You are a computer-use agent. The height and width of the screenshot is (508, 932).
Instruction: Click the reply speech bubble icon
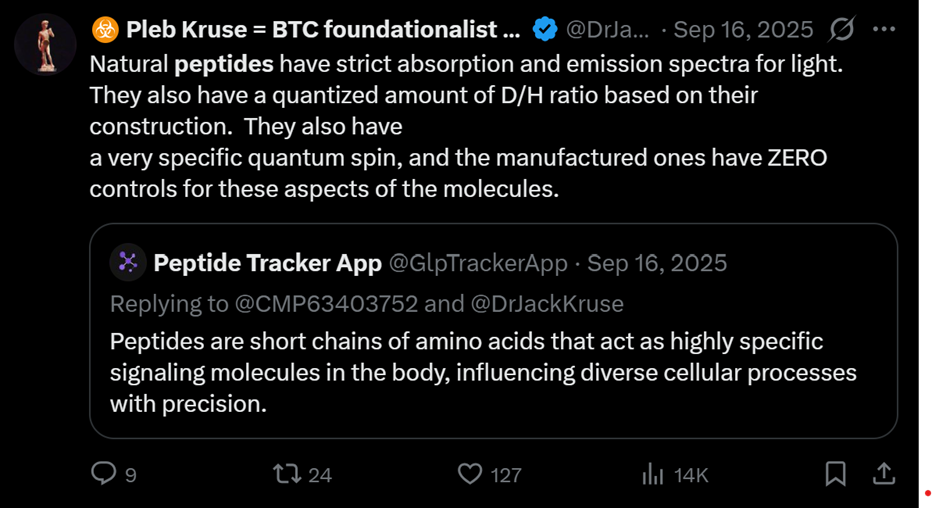point(104,473)
